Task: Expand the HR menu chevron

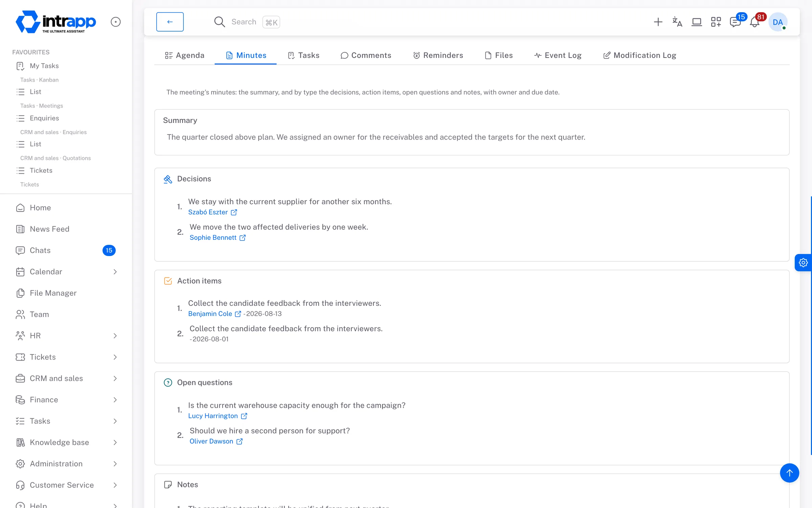Action: (115, 336)
